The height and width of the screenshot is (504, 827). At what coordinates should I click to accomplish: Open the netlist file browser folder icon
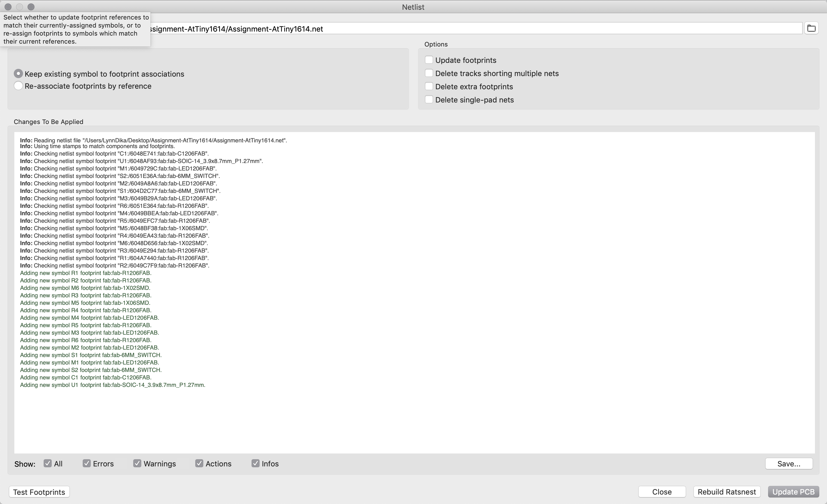pyautogui.click(x=811, y=28)
